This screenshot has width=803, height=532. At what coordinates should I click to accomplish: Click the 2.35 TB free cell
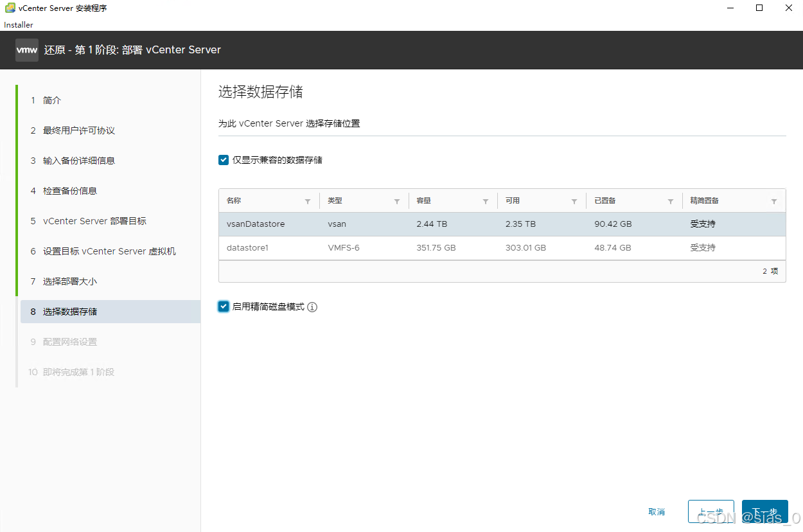pos(520,224)
